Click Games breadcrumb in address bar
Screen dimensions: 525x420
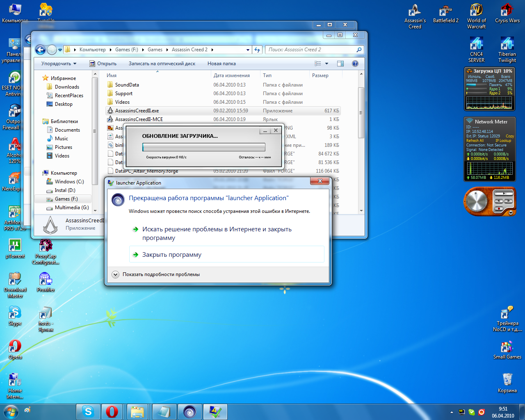155,50
